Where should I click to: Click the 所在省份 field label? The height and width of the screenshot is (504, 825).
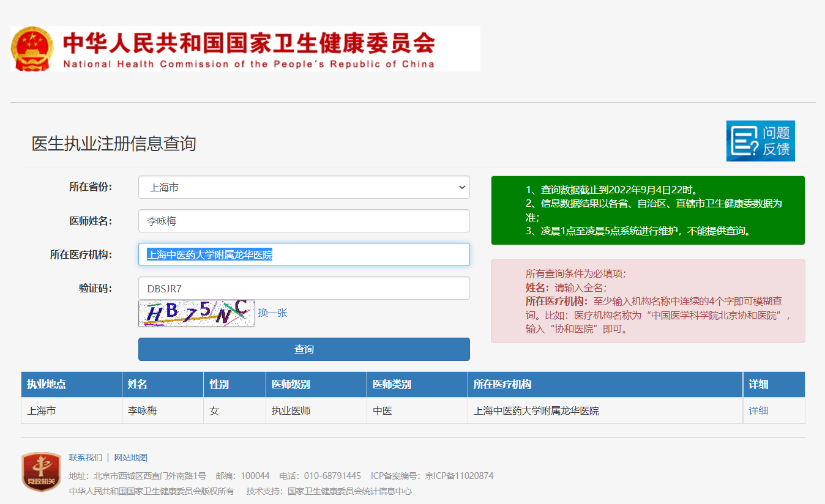[91, 187]
